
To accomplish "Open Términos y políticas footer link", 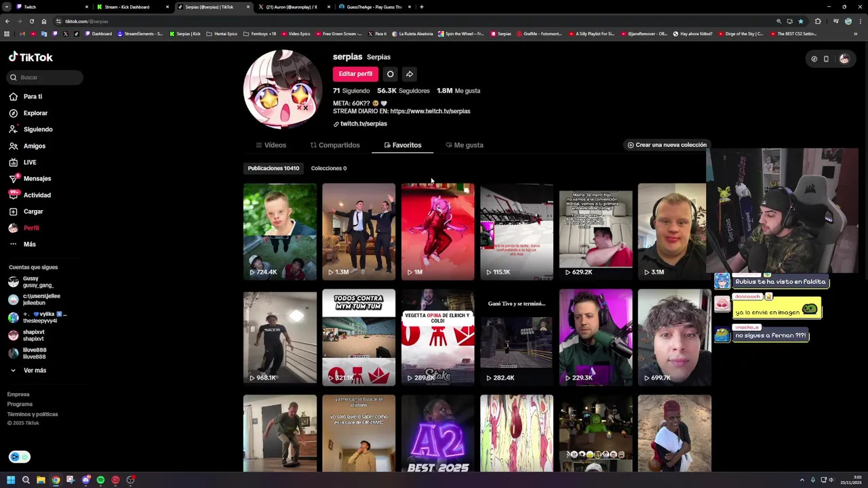I will tap(33, 414).
